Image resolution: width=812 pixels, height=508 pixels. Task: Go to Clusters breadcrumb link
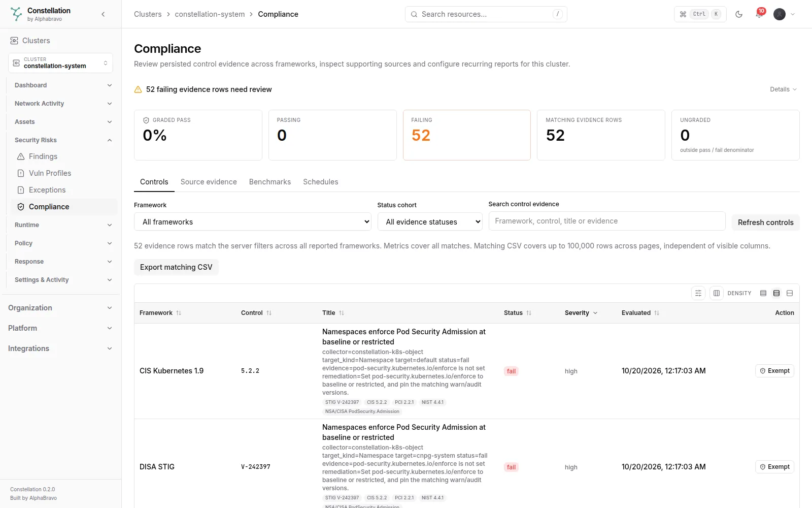(x=148, y=14)
